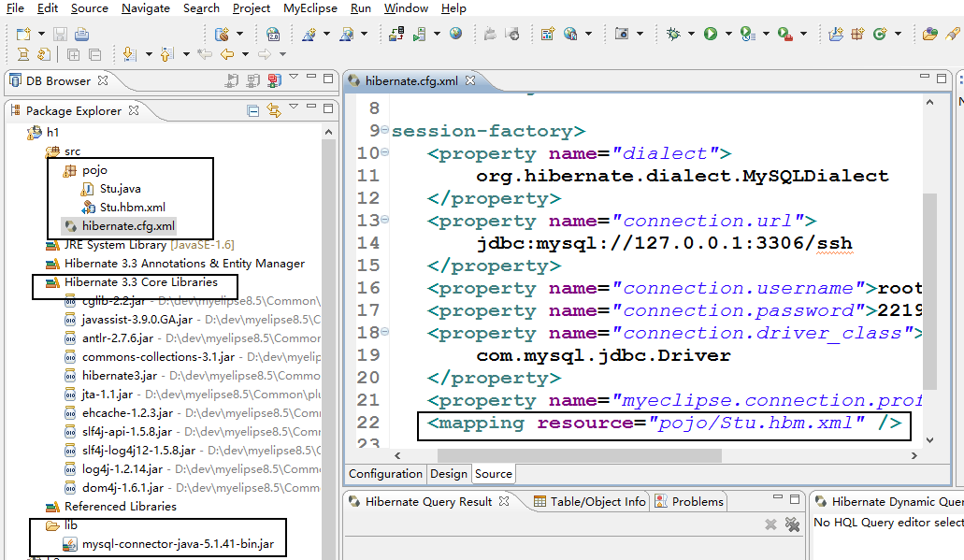Open the camera icon dropdown arrow
964x560 pixels.
[640, 34]
